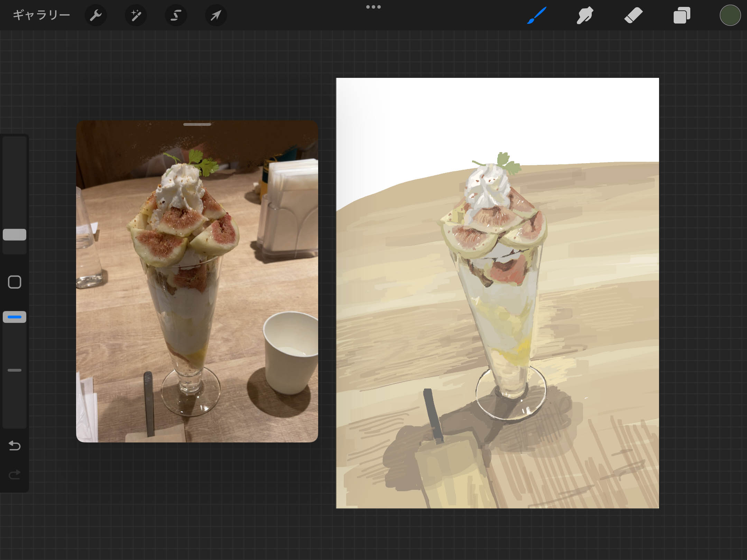Open the Adjustments magic wand menu
This screenshot has width=747, height=560.
(136, 15)
